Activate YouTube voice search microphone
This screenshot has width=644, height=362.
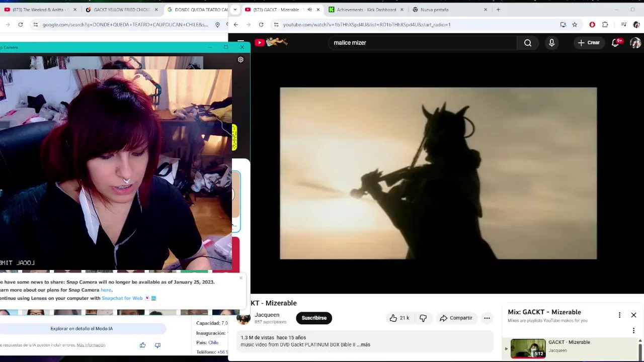click(551, 43)
